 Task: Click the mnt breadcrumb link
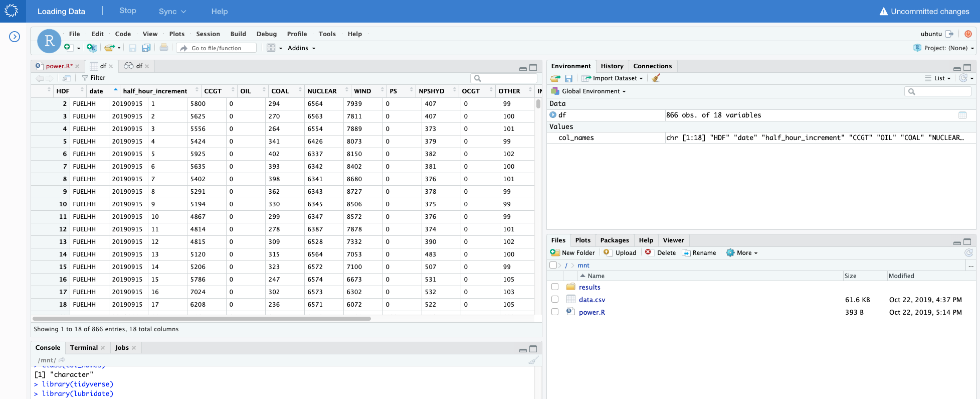point(583,265)
